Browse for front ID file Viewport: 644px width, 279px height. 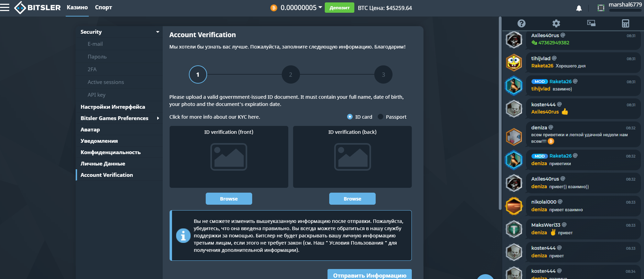pyautogui.click(x=229, y=199)
